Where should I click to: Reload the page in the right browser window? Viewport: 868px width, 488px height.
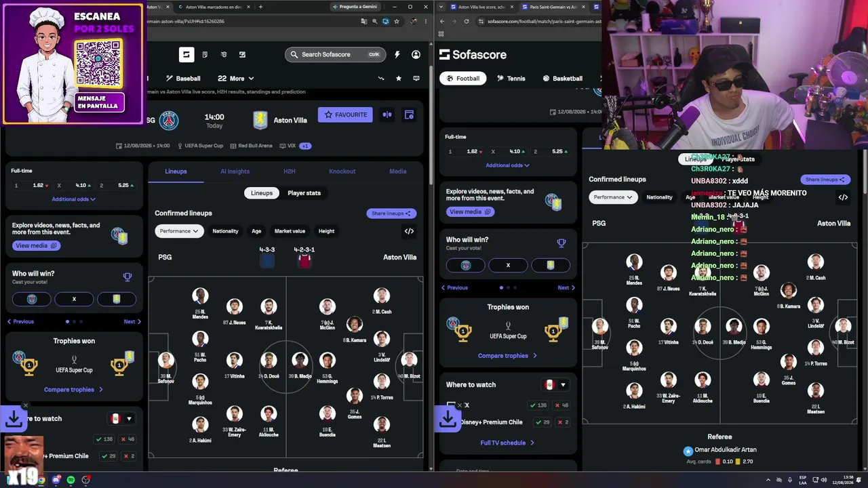click(x=467, y=21)
